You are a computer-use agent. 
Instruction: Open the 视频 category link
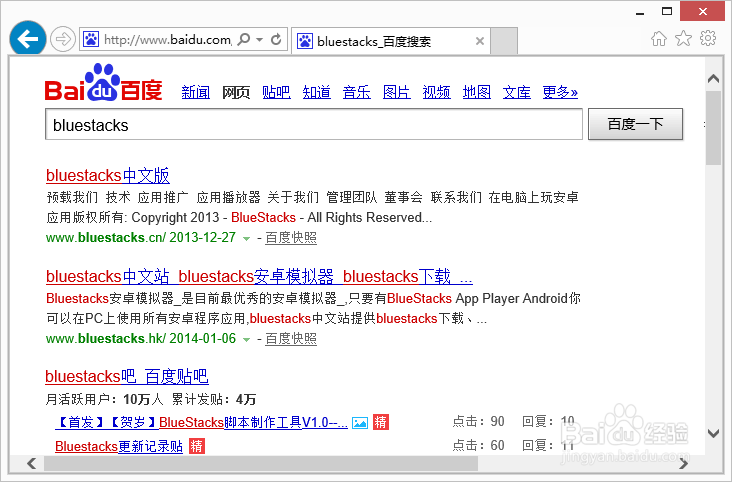tap(436, 92)
